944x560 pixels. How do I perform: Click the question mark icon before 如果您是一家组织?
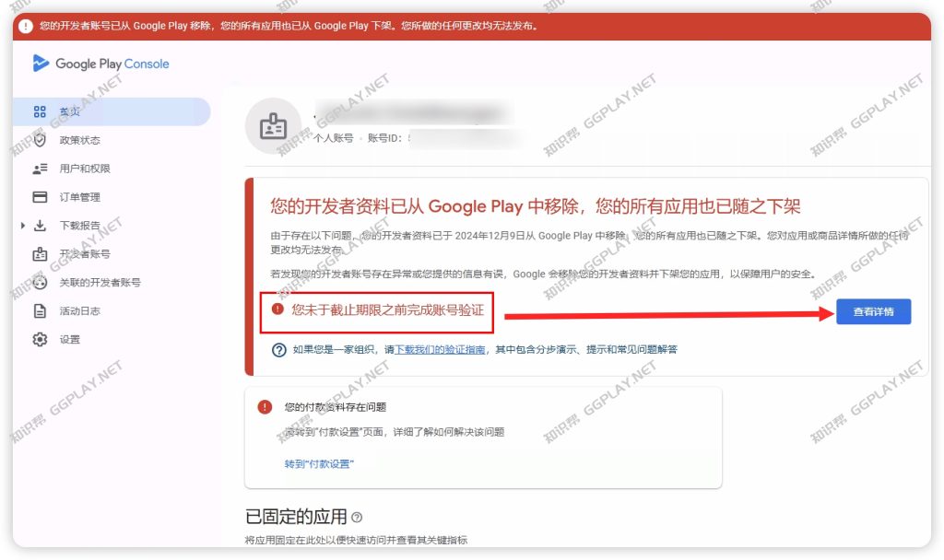(278, 349)
